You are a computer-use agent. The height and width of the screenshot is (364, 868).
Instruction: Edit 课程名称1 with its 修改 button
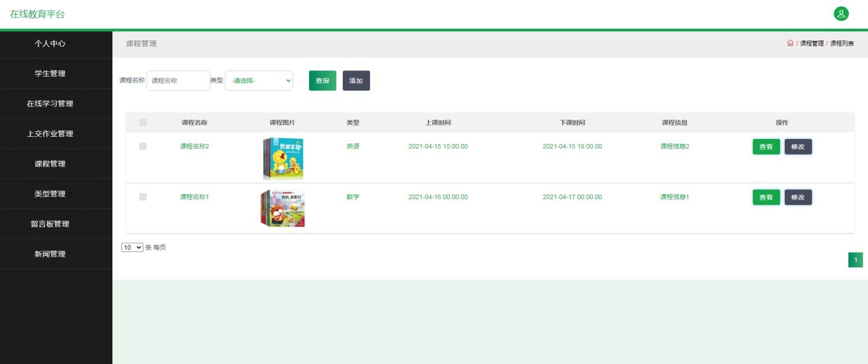tap(798, 197)
